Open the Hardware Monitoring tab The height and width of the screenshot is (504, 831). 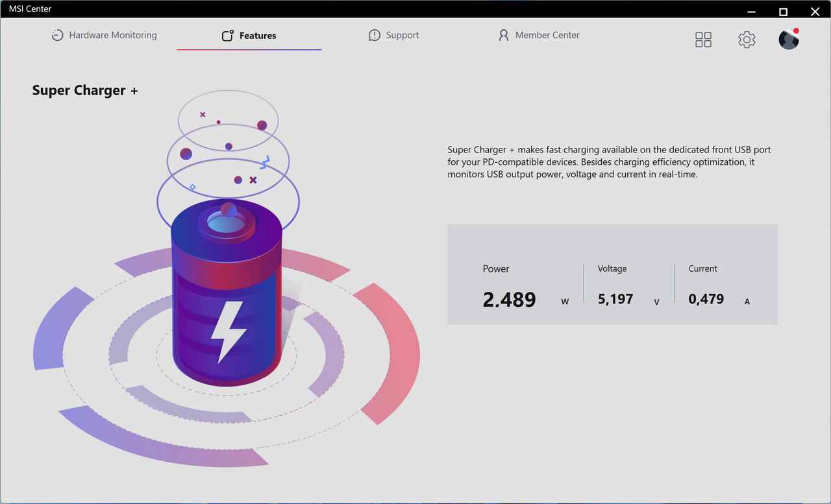pyautogui.click(x=112, y=36)
